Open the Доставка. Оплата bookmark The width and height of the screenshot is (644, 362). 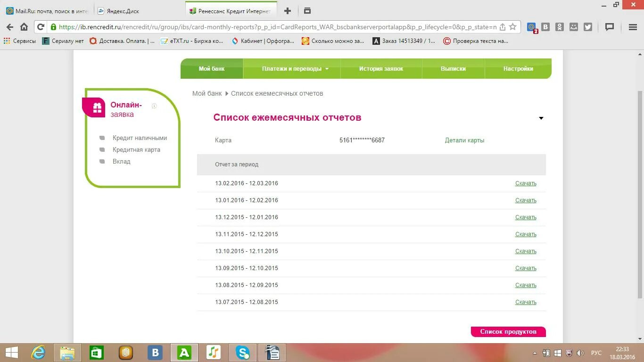pos(122,41)
